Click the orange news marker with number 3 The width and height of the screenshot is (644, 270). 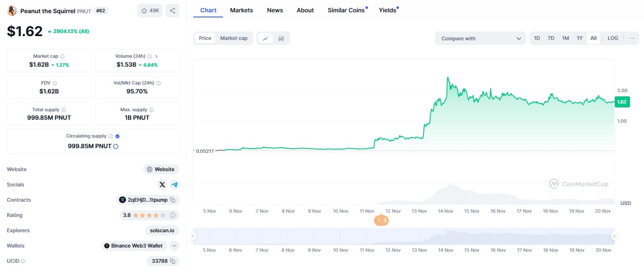(381, 220)
